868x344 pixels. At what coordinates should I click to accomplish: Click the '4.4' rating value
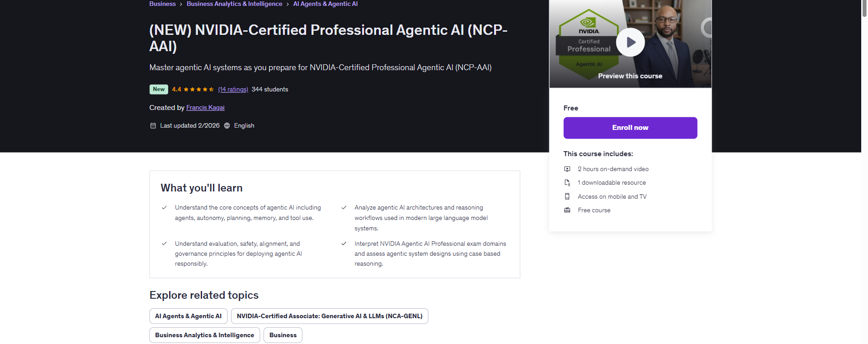coord(176,89)
